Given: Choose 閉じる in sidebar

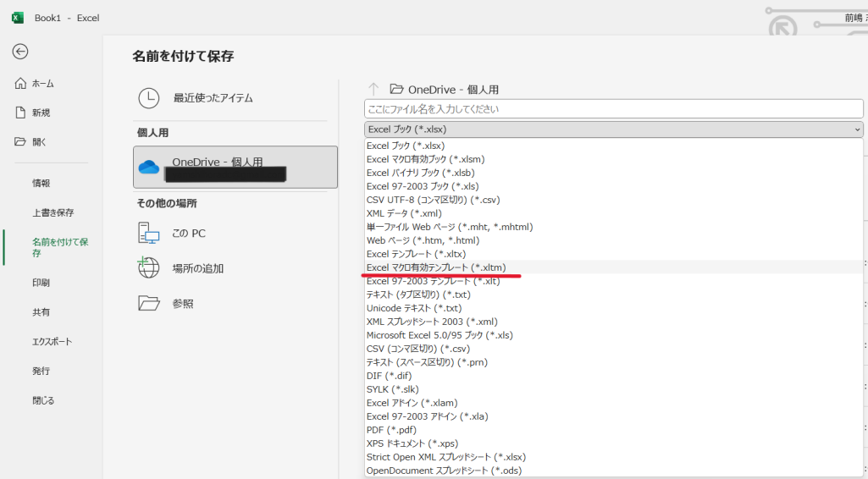Looking at the screenshot, I should click(x=43, y=400).
